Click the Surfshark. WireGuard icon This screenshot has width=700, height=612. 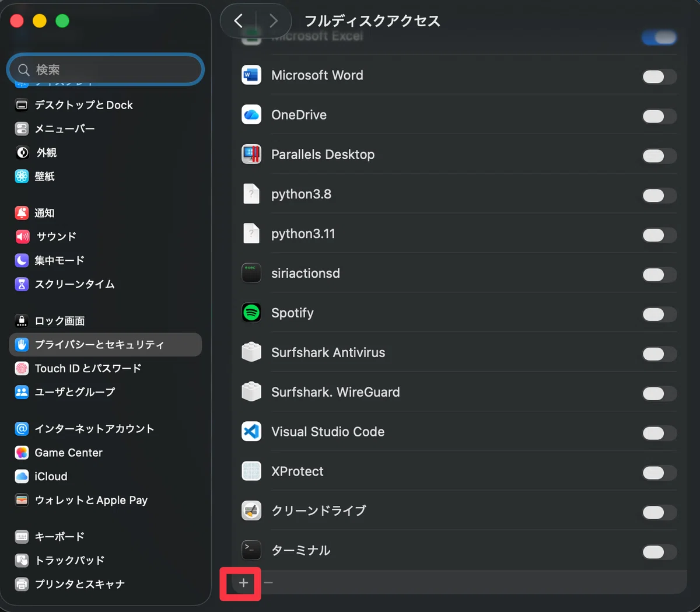click(251, 392)
